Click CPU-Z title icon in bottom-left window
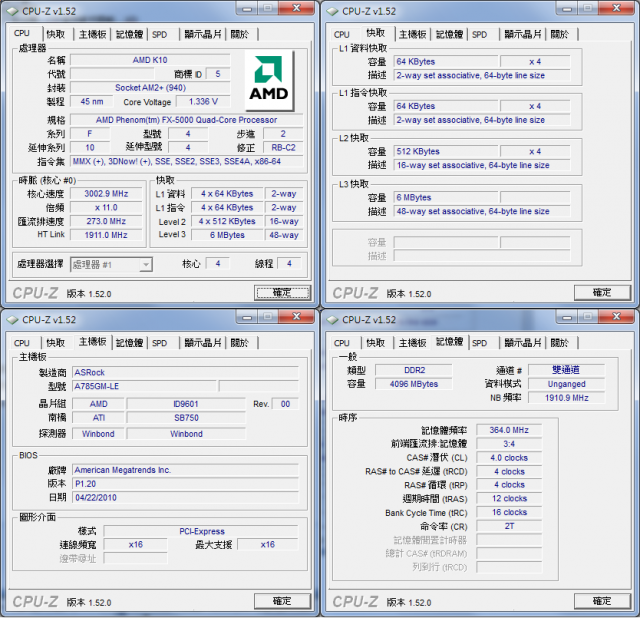The height and width of the screenshot is (618, 640). 13,320
